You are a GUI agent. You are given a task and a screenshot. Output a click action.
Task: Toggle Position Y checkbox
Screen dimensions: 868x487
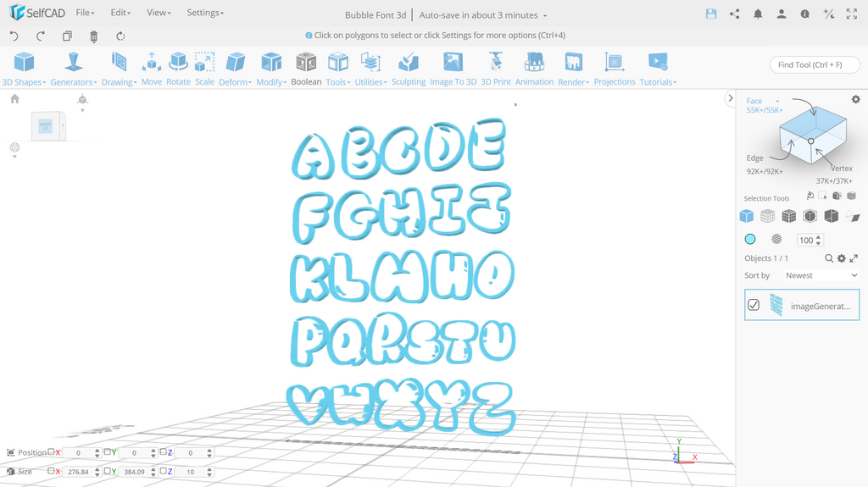click(x=108, y=452)
